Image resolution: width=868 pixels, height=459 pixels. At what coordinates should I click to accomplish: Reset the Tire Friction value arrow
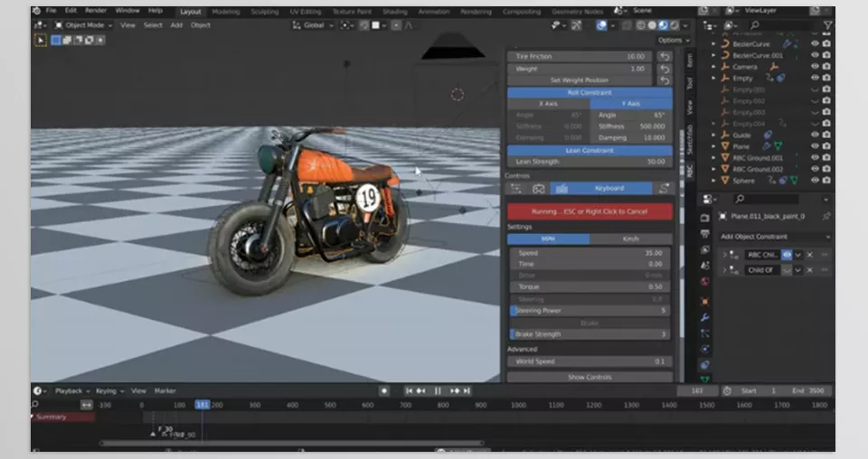tap(665, 56)
